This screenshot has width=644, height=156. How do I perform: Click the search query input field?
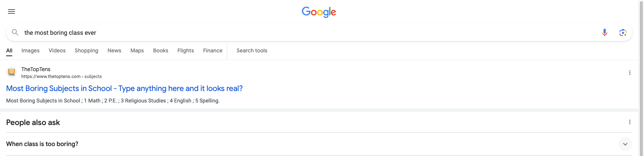click(306, 32)
